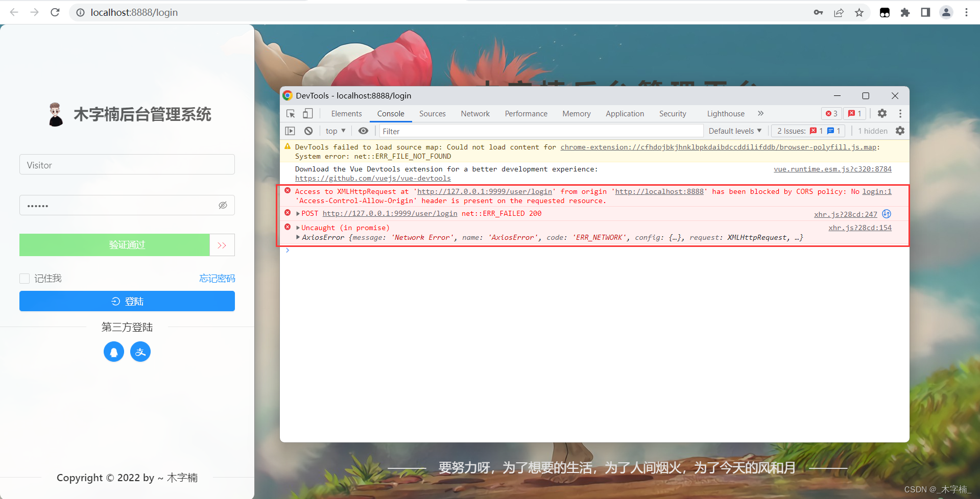Switch to the Security tab
980x499 pixels.
[673, 113]
